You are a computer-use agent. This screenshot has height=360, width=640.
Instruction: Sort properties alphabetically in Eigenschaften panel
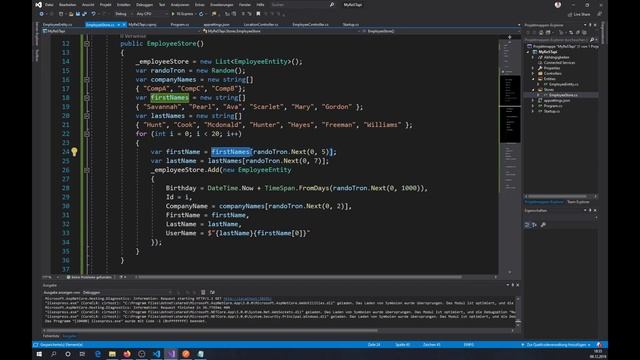coord(534,225)
